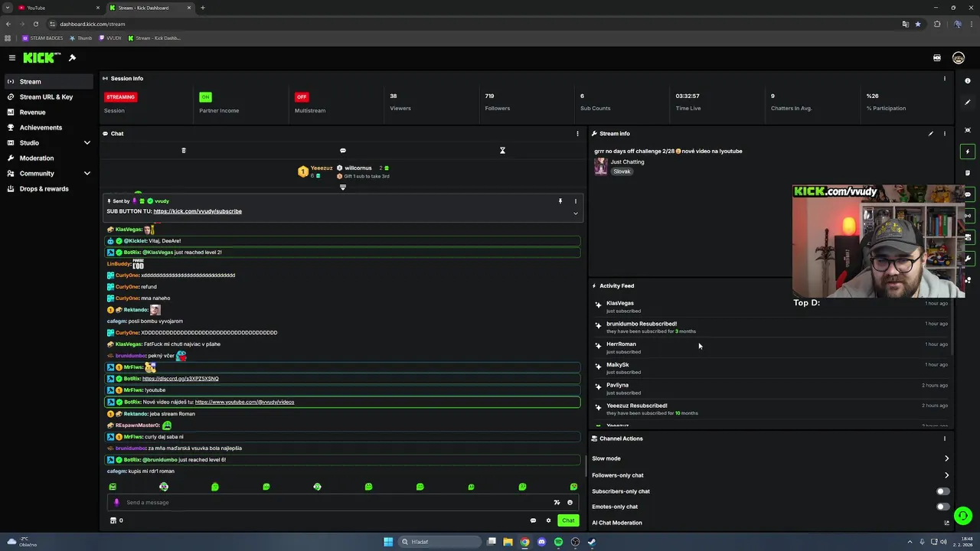Click the Just Chatting category thumbnail
Viewport: 980px width, 551px height.
pos(601,166)
